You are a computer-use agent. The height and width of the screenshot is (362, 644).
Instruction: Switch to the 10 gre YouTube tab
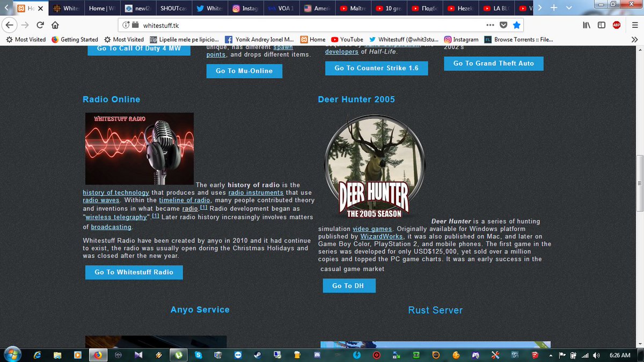coord(389,9)
